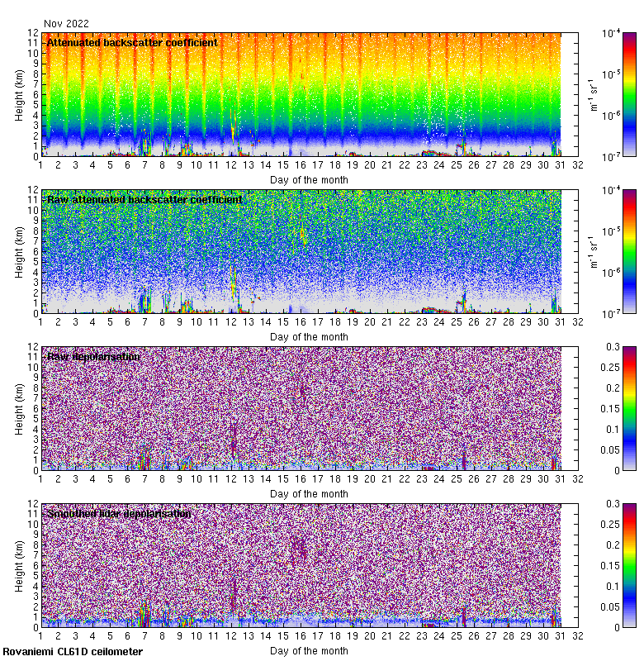Click the Rovaniemi CL61D ceilometer footer label
This screenshot has width=644, height=661.
72,652
